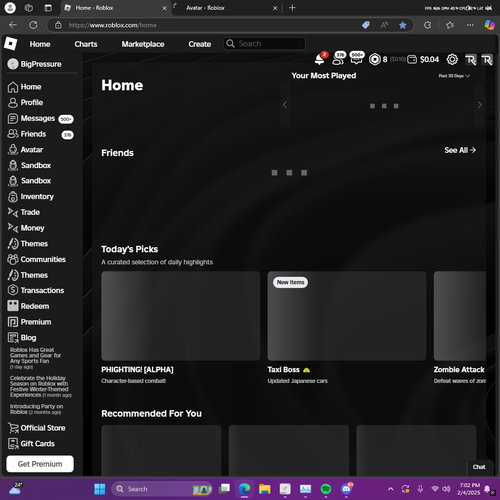The image size is (500, 500).
Task: Click the Trade arrows icon in the sidebar
Action: [13, 212]
